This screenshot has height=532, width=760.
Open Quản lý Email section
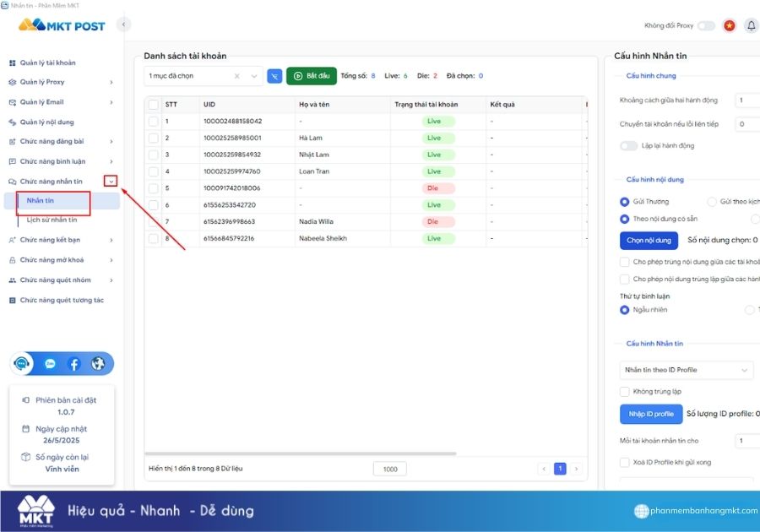12,100
